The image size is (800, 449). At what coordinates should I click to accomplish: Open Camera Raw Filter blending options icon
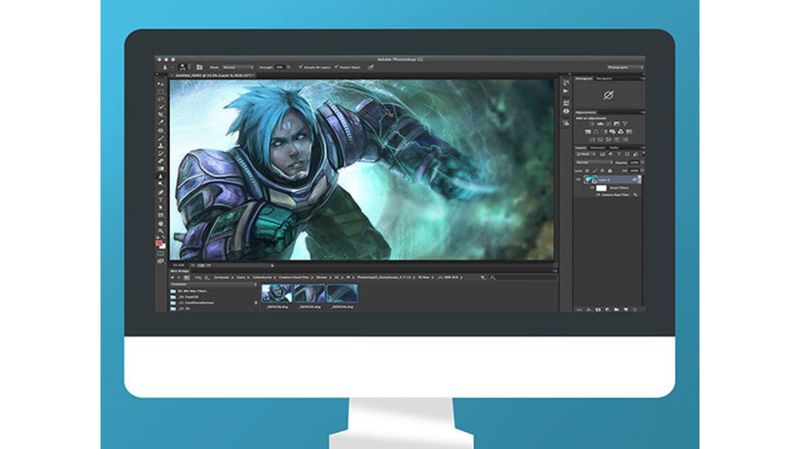coord(635,195)
